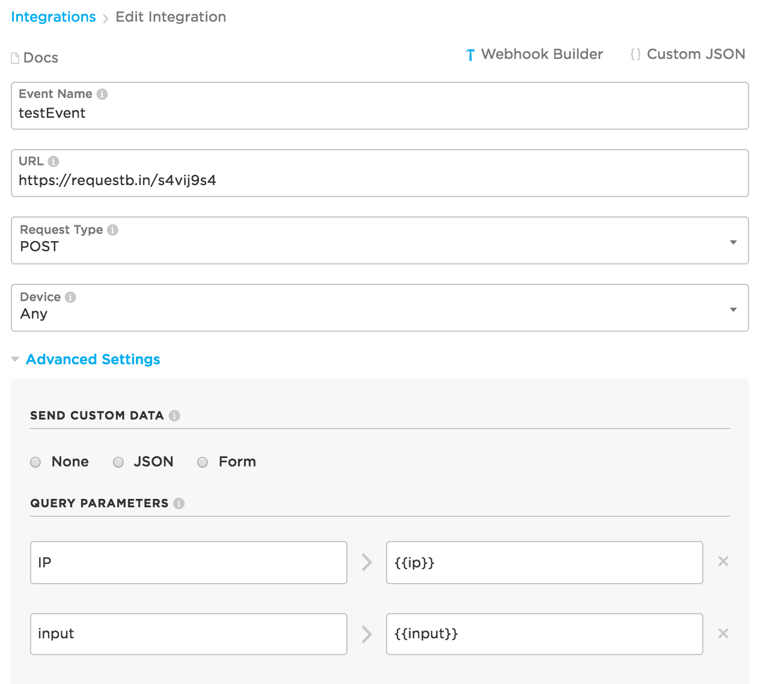Select the None custom data option
Screen dimensions: 784x684
(x=36, y=462)
